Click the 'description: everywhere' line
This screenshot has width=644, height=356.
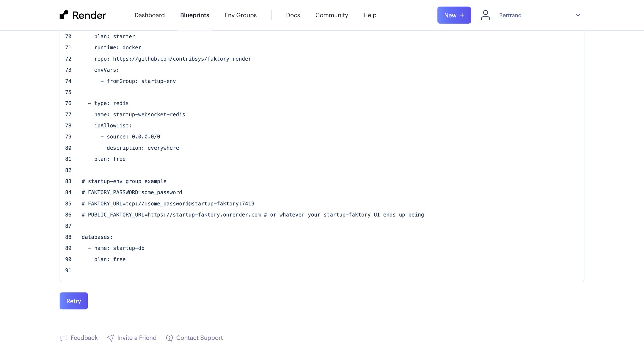(143, 148)
